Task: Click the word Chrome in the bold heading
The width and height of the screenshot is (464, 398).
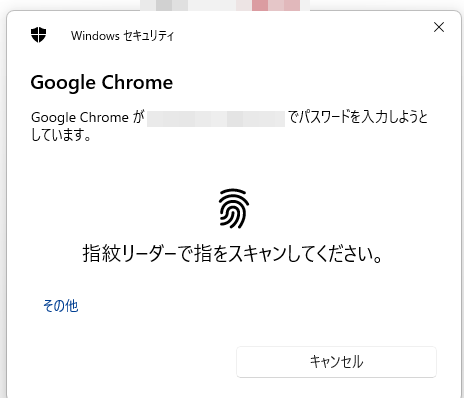Action: 137,82
